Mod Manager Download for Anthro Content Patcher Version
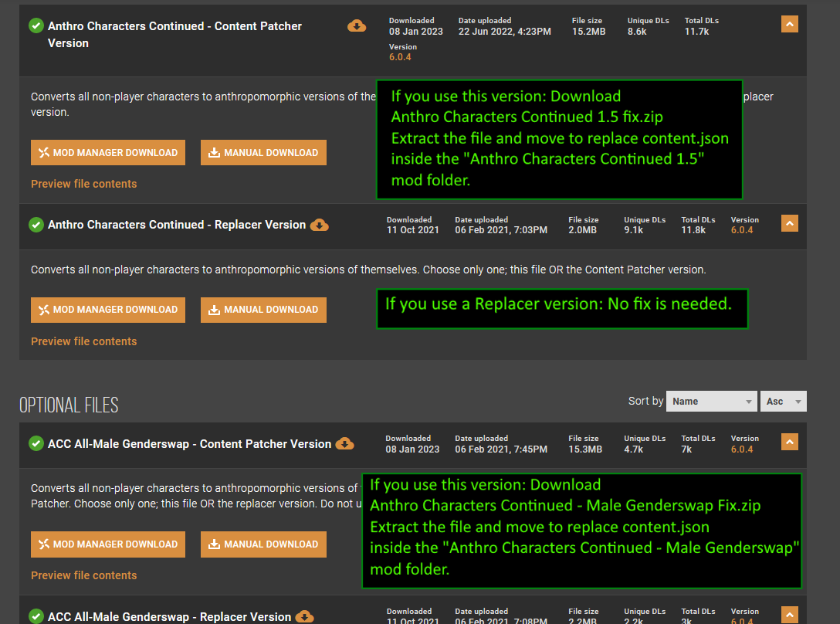This screenshot has height=624, width=840. (108, 153)
